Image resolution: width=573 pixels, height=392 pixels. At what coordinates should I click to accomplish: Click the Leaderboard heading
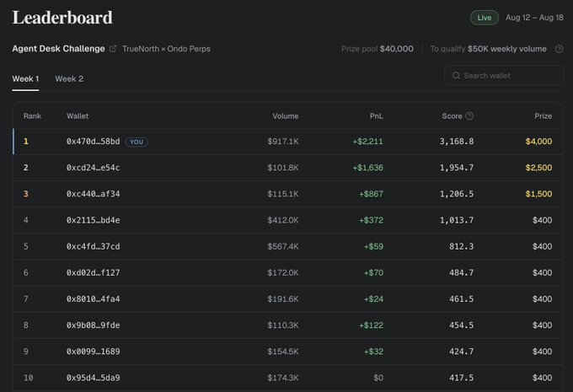pyautogui.click(x=62, y=18)
